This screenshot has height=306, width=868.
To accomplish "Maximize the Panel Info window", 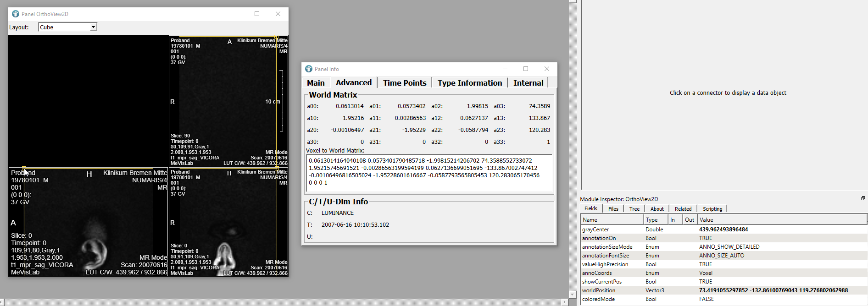I will (526, 69).
